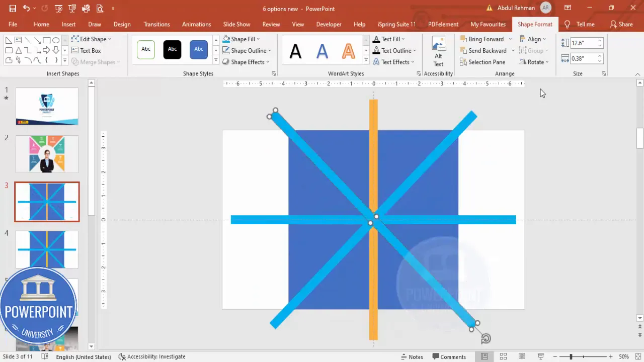Click the English (United States) language indicator

point(84,356)
